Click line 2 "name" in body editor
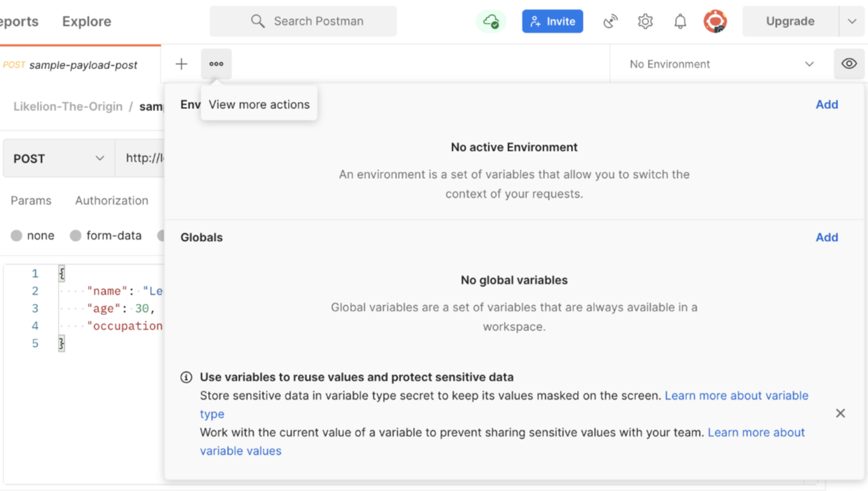Image resolution: width=868 pixels, height=491 pixels. pos(107,291)
